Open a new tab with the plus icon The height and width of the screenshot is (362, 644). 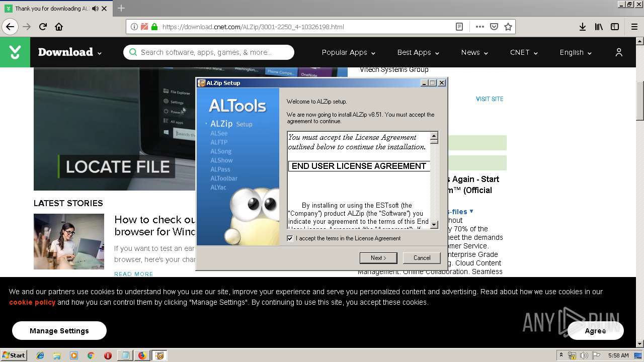pos(121,8)
